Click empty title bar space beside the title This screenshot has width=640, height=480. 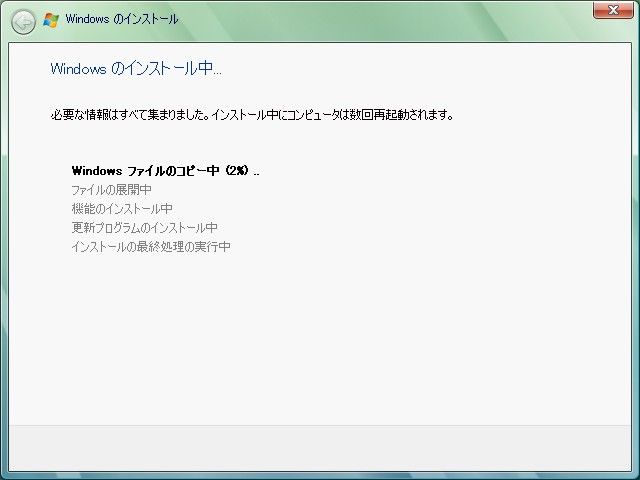(380, 20)
